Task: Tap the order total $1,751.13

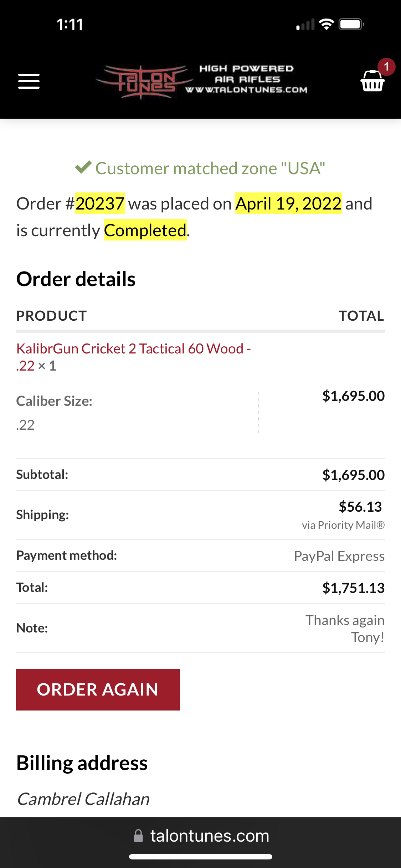Action: 353,588
